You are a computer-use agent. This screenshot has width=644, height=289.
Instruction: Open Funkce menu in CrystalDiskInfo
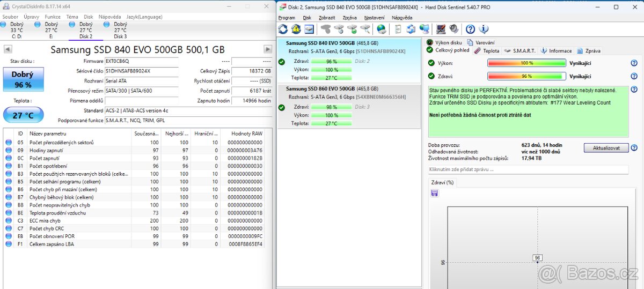(x=53, y=17)
